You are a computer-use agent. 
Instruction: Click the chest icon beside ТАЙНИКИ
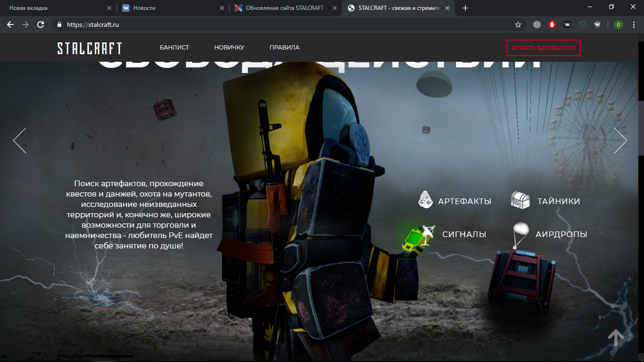520,200
